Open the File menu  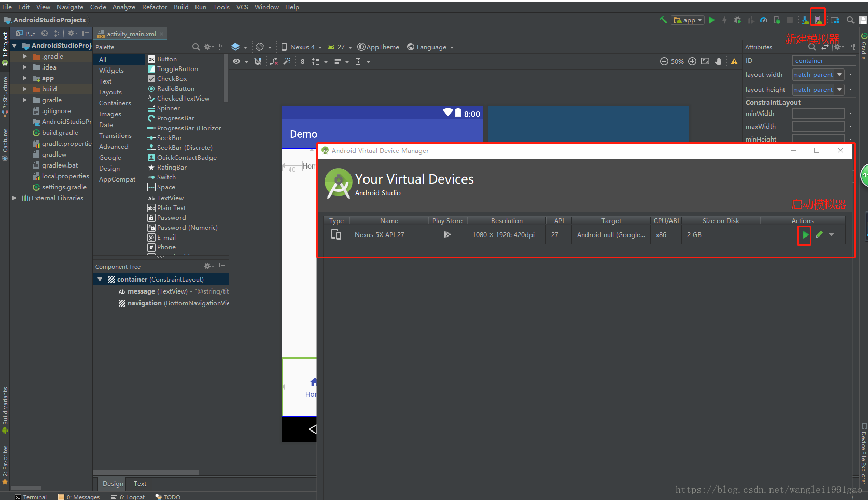[x=7, y=7]
